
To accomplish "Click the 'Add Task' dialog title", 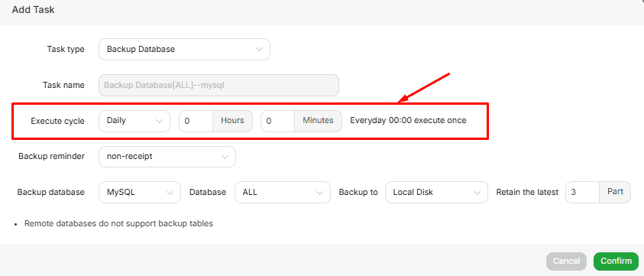I will tap(34, 10).
